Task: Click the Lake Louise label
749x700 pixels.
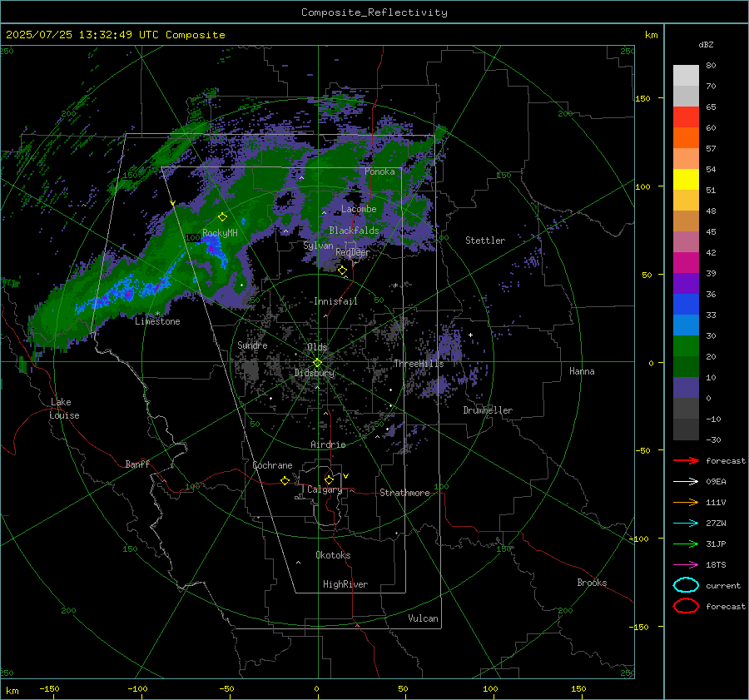Action: pyautogui.click(x=64, y=409)
